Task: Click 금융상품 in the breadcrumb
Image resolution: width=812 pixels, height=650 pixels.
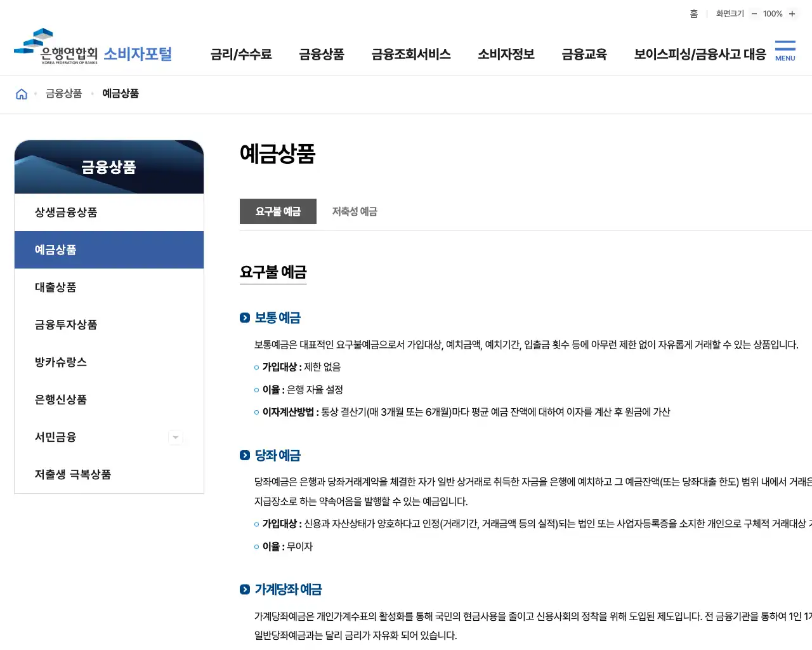Action: pyautogui.click(x=64, y=93)
